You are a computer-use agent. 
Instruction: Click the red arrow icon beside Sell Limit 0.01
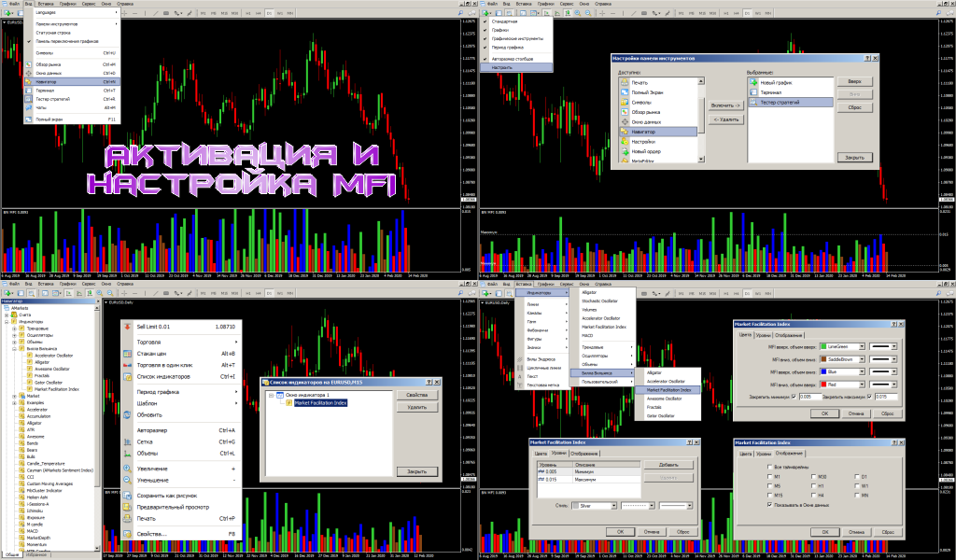[127, 327]
